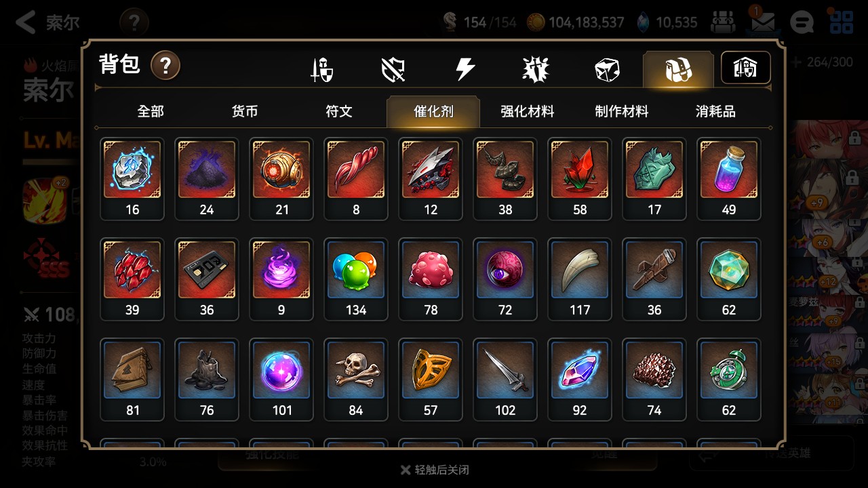Open the warehouse storage icon
This screenshot has width=868, height=488.
coord(745,68)
